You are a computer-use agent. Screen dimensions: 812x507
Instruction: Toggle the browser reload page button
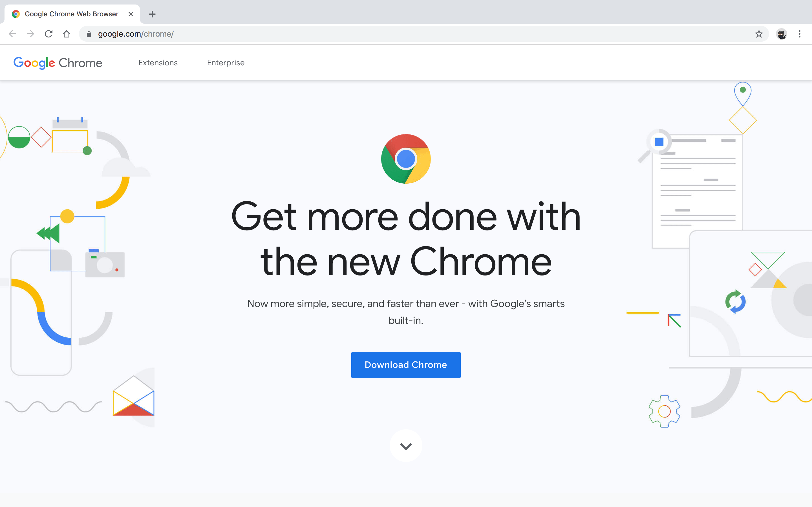pyautogui.click(x=50, y=33)
